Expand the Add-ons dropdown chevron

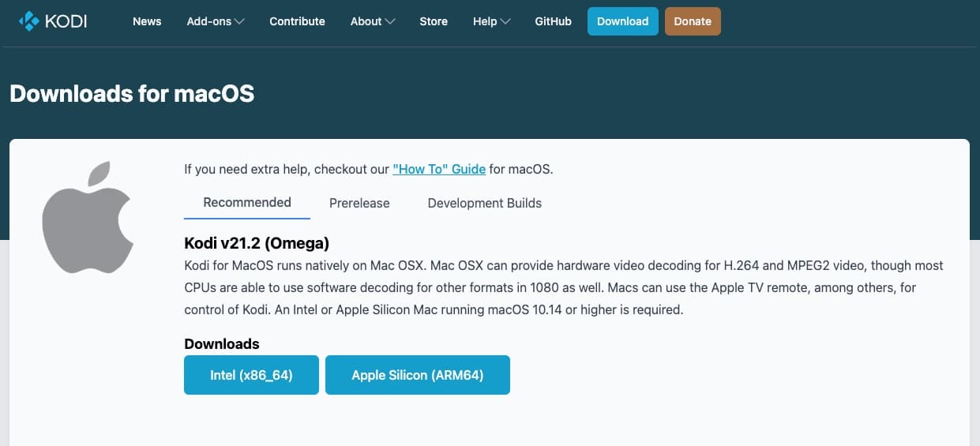tap(239, 21)
